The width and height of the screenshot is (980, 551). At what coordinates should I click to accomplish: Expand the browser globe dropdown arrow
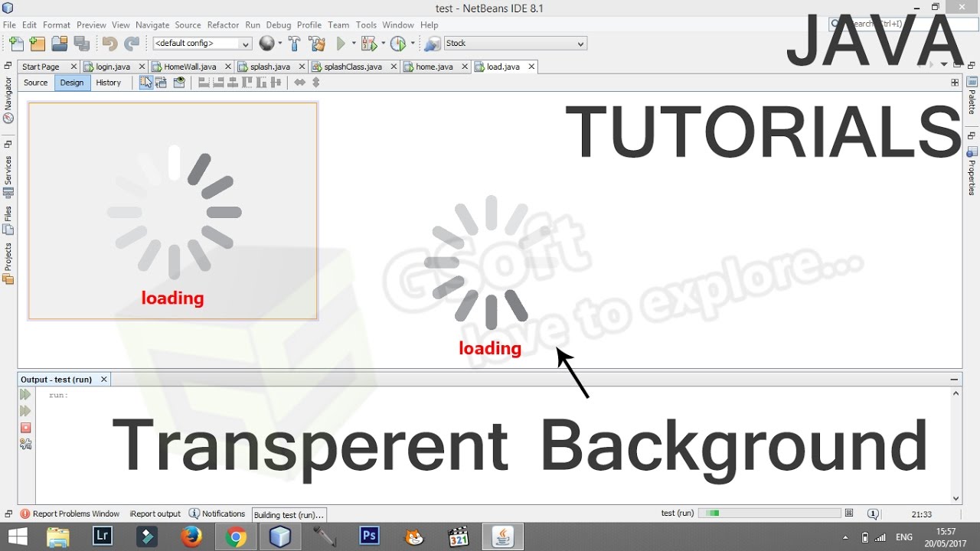279,44
